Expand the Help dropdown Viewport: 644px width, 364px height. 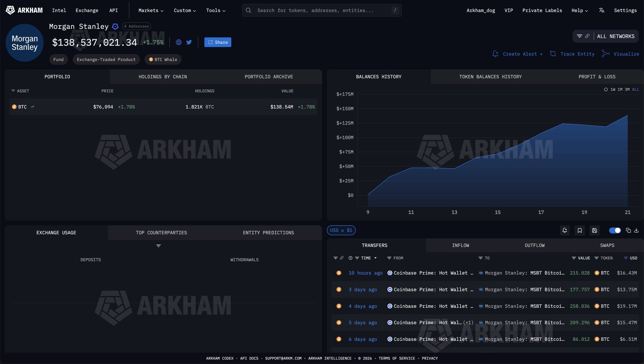pos(580,10)
